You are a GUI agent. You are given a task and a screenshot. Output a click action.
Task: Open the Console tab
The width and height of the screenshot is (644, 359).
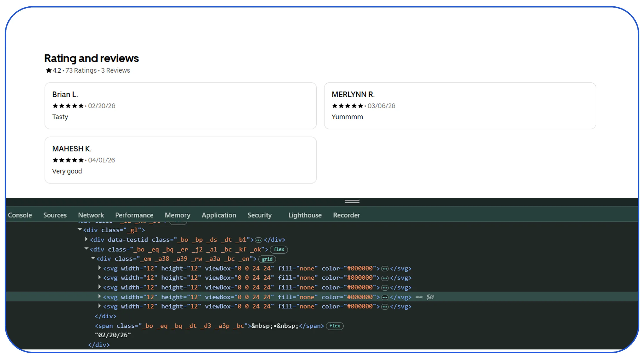(x=20, y=215)
